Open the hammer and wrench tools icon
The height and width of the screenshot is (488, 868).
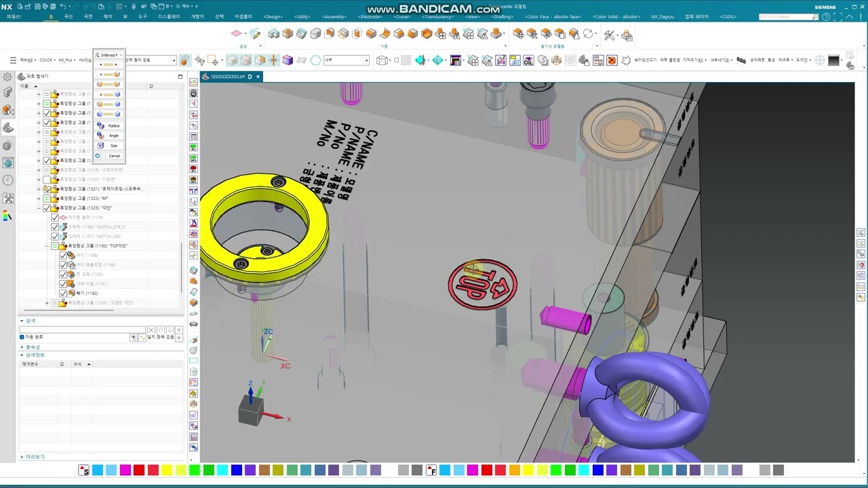[x=610, y=35]
